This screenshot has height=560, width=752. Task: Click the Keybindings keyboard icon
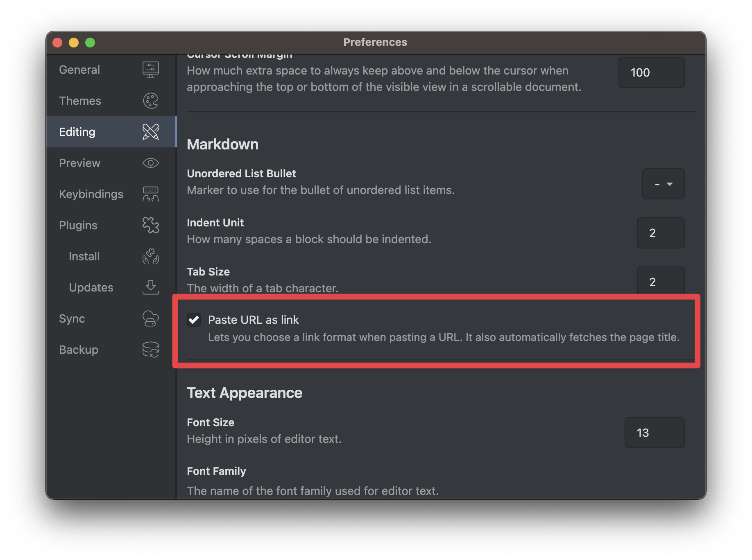click(150, 194)
